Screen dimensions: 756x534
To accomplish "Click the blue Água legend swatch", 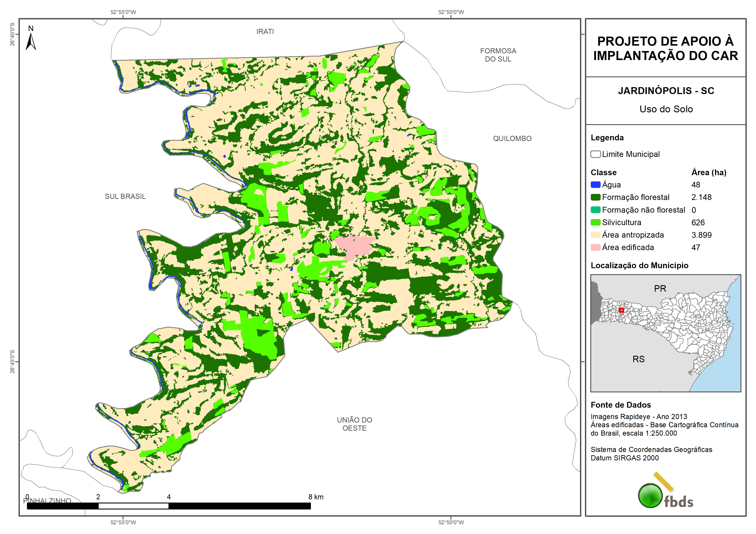I will coord(595,185).
